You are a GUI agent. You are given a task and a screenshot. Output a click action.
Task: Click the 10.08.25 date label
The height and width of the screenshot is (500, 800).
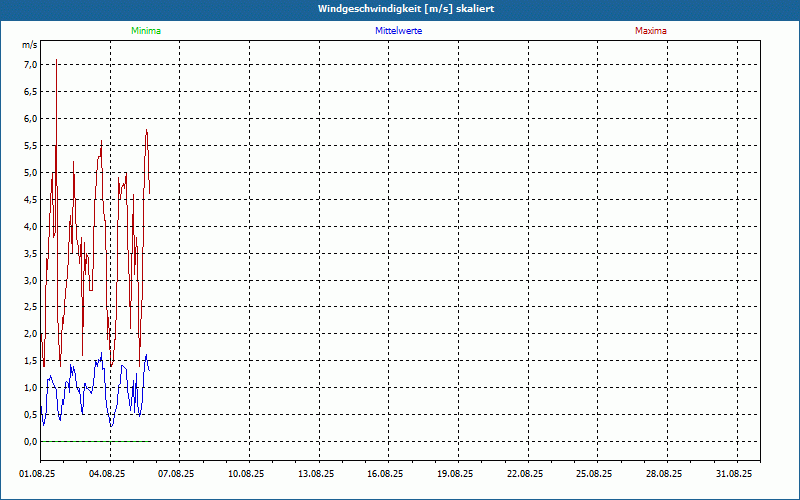click(246, 474)
